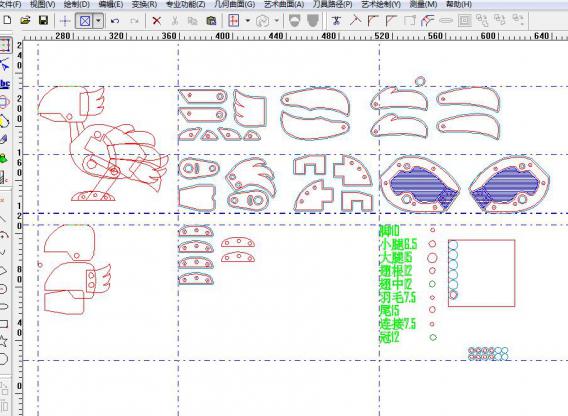Click the second corner chamfer icon
Viewport: 568px width, 416px height.
click(391, 20)
